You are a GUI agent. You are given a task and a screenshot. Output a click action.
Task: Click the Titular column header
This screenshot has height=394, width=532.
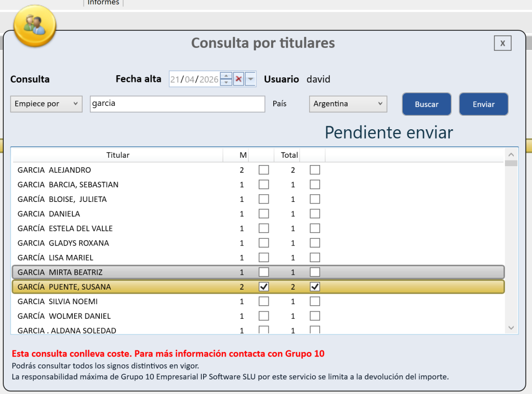coord(118,155)
